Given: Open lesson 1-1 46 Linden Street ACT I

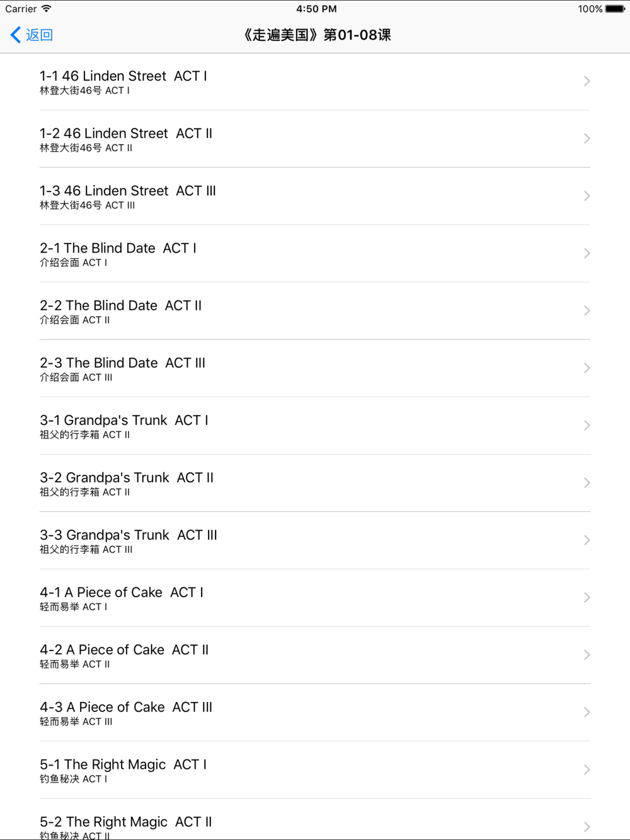Looking at the screenshot, I should [315, 82].
